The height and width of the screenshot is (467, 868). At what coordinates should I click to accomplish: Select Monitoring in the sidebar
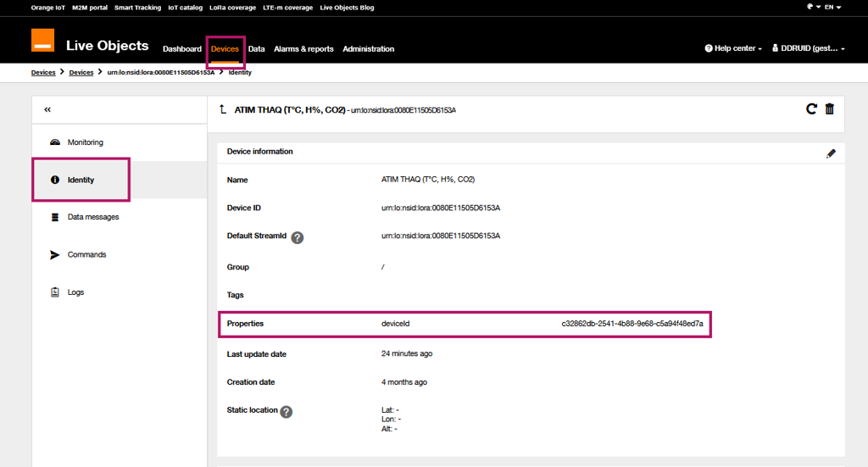click(86, 142)
